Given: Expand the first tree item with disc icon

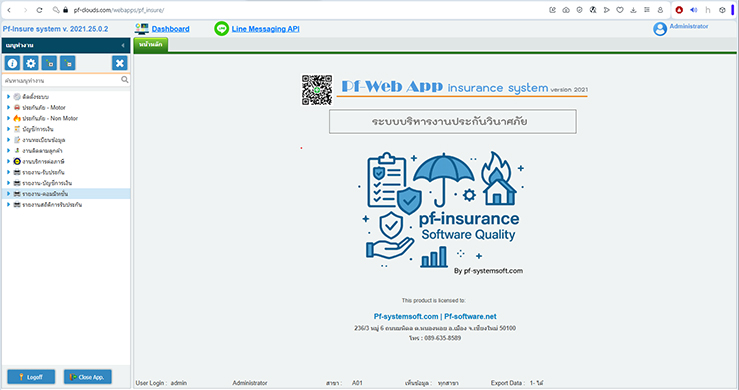Looking at the screenshot, I should pyautogui.click(x=8, y=97).
